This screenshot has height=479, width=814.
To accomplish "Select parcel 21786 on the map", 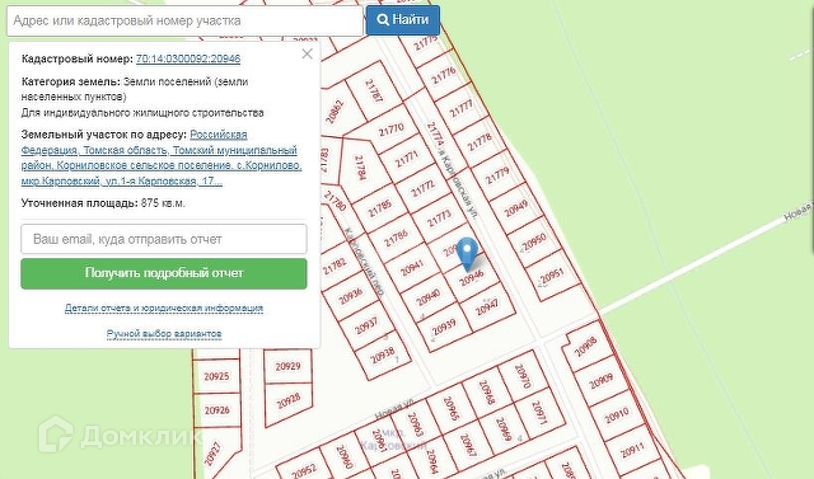I will coord(396,239).
